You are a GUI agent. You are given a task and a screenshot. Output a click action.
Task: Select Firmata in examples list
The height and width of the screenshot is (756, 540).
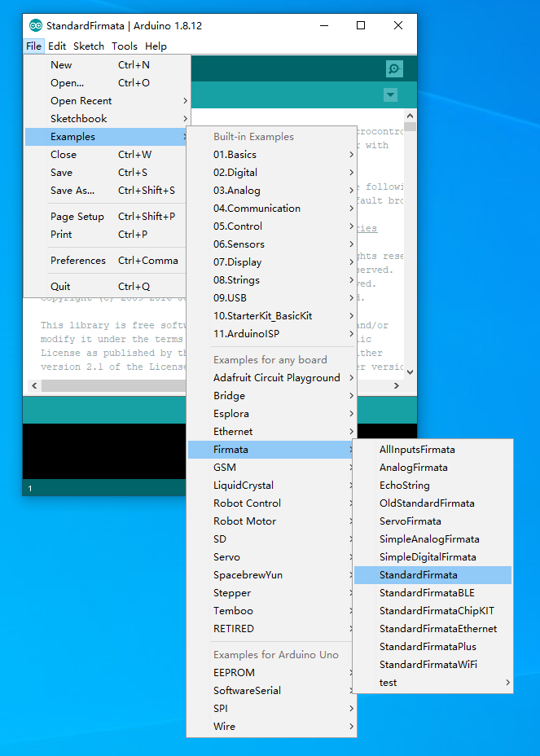pyautogui.click(x=271, y=450)
